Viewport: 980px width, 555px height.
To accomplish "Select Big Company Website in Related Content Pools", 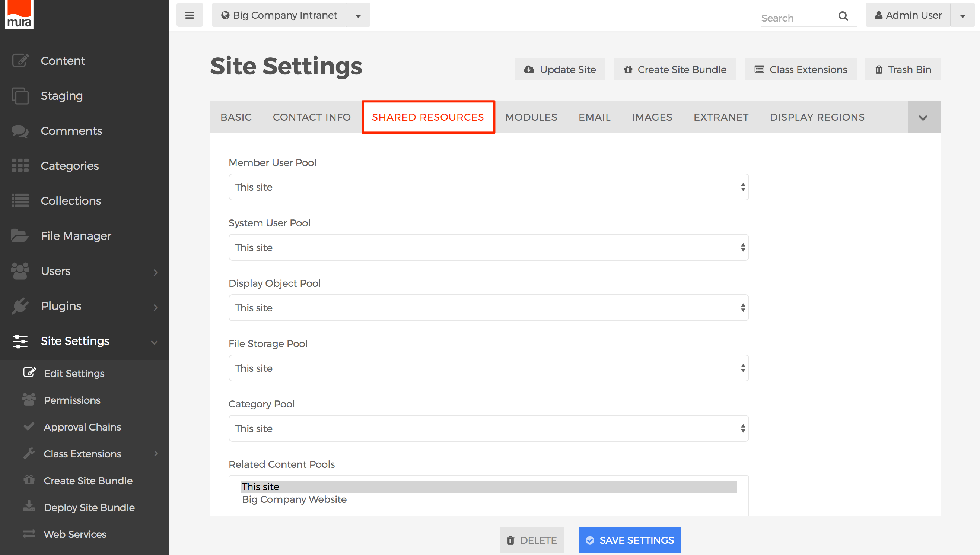I will pyautogui.click(x=295, y=499).
